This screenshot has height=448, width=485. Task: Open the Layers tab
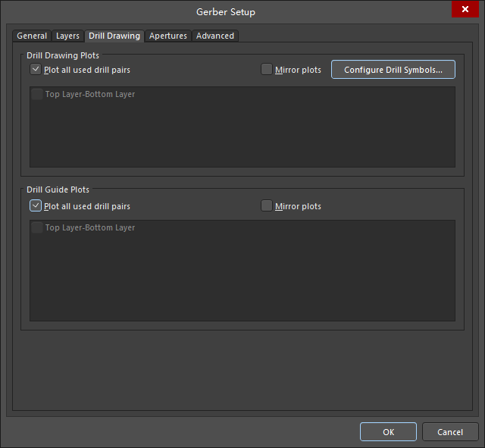point(67,36)
